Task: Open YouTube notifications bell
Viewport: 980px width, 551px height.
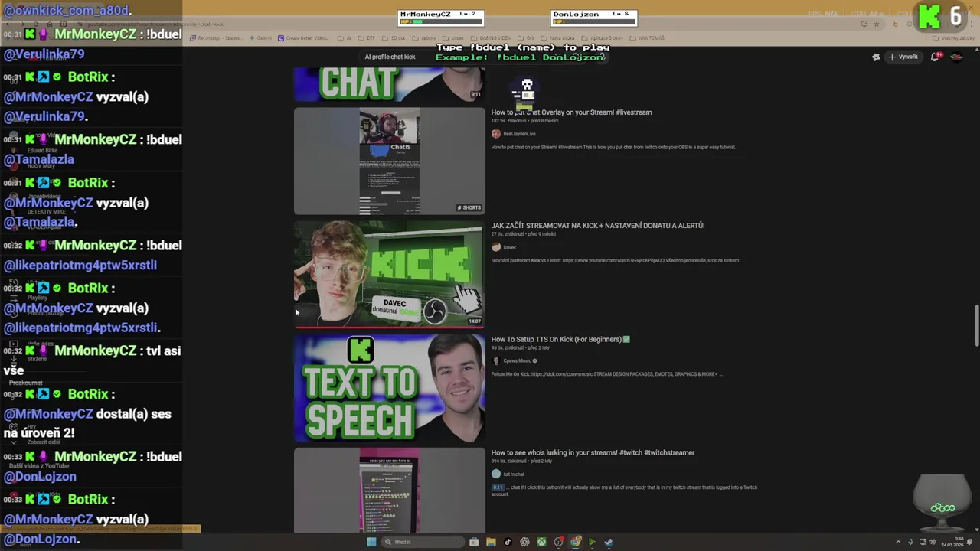Action: (936, 57)
